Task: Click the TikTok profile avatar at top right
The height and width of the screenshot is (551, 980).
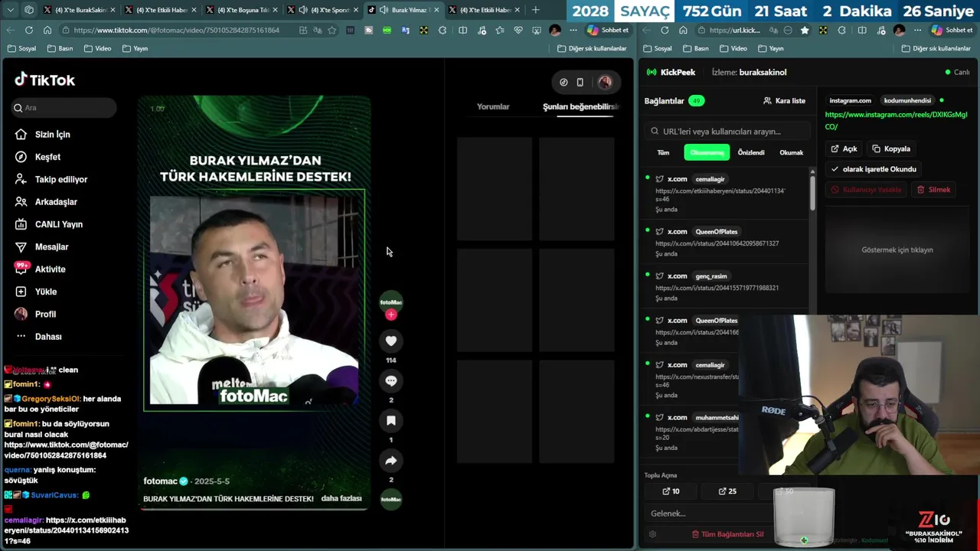Action: [605, 82]
